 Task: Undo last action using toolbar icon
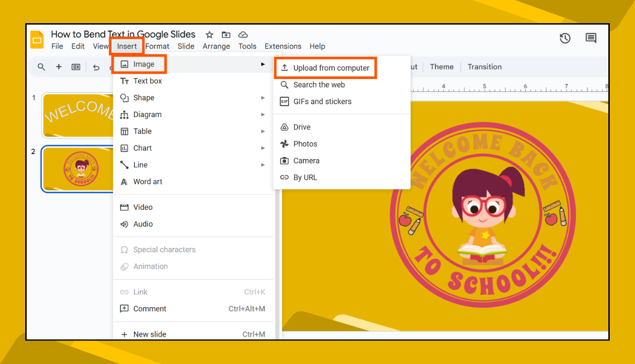click(x=96, y=67)
